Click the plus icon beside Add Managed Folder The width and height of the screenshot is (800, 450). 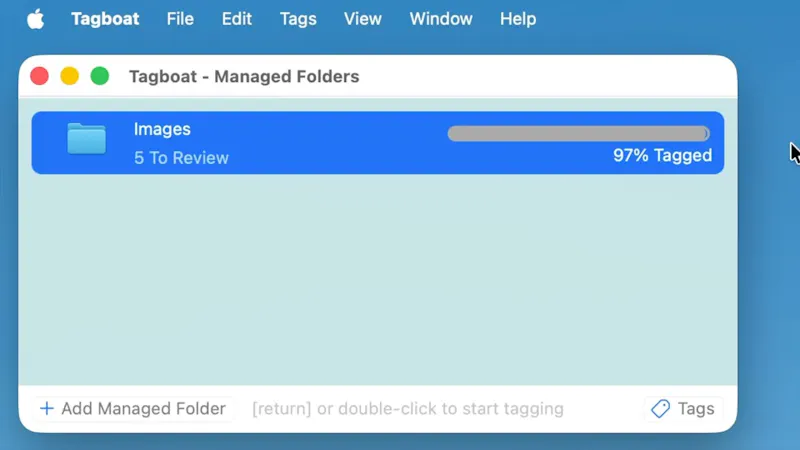pos(47,408)
